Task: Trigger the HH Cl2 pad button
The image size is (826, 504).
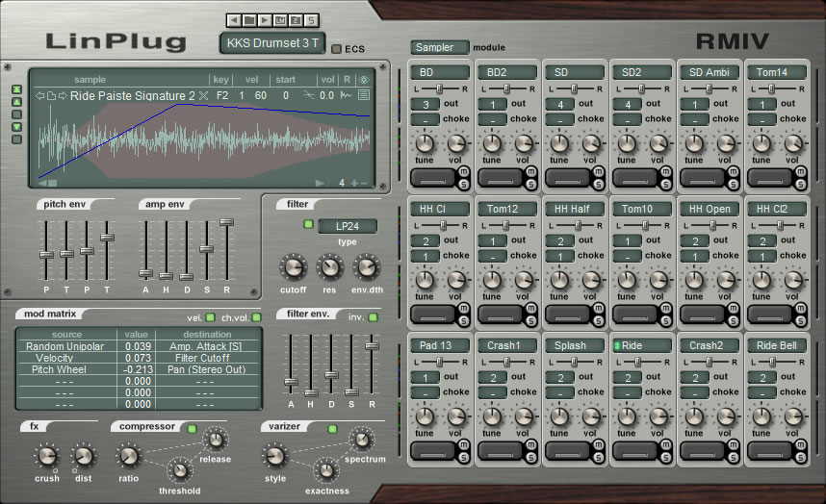Action: click(770, 315)
